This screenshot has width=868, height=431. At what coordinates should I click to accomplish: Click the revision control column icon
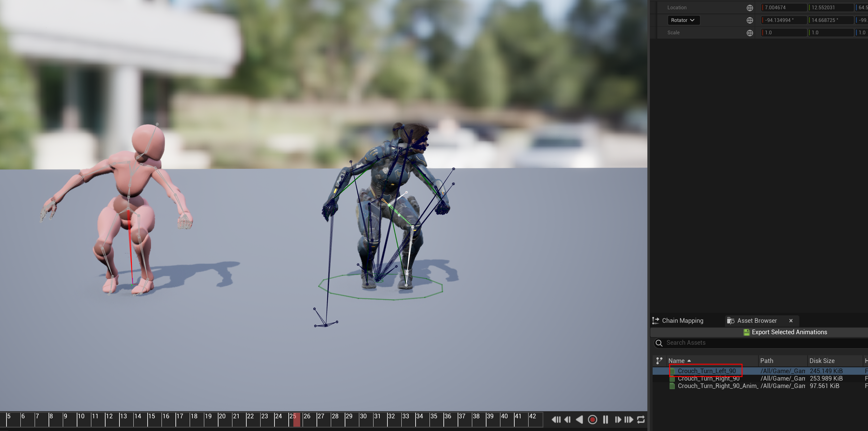point(659,361)
